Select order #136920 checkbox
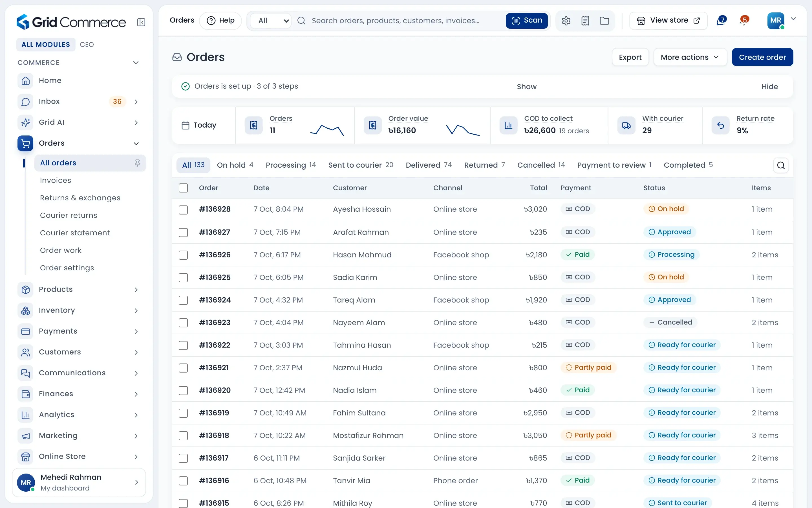This screenshot has width=812, height=508. pos(183,390)
